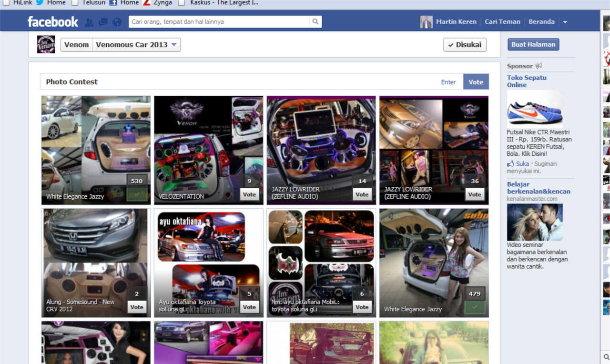Click the Venom page logo thumbnail
The image size is (610, 364).
(x=46, y=44)
